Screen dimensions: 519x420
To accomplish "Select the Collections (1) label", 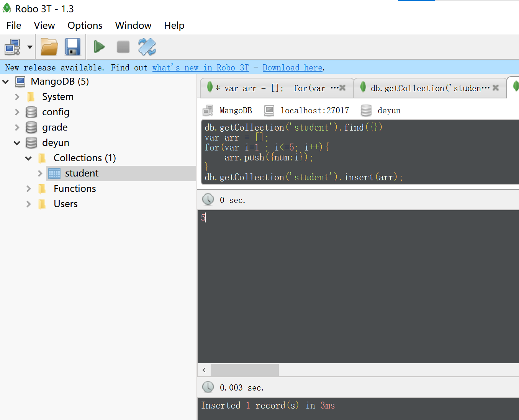I will (85, 158).
